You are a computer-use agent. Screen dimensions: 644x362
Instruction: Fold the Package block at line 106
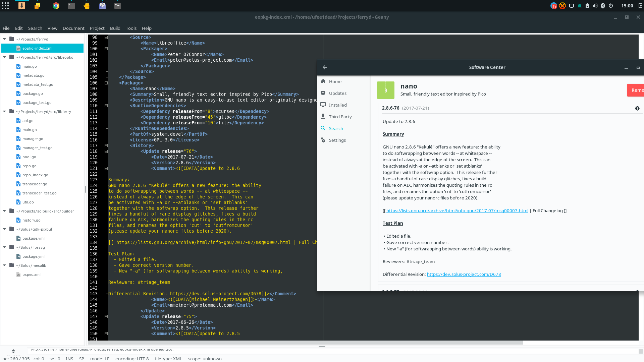[106, 83]
